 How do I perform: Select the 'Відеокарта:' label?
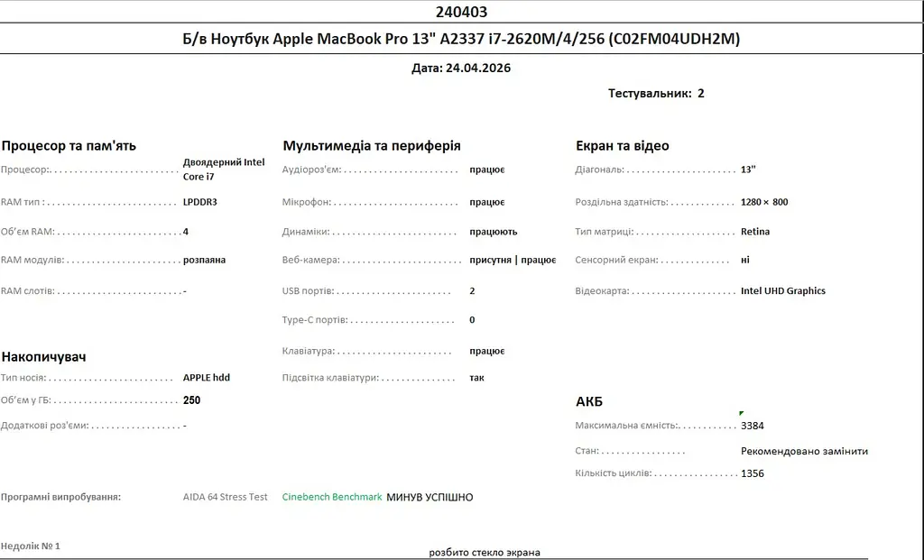[602, 291]
